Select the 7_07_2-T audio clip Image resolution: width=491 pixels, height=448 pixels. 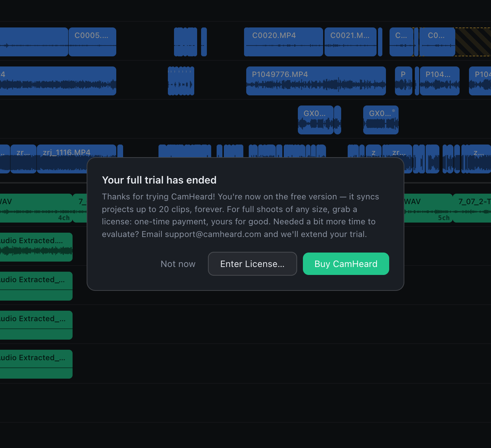(x=472, y=208)
